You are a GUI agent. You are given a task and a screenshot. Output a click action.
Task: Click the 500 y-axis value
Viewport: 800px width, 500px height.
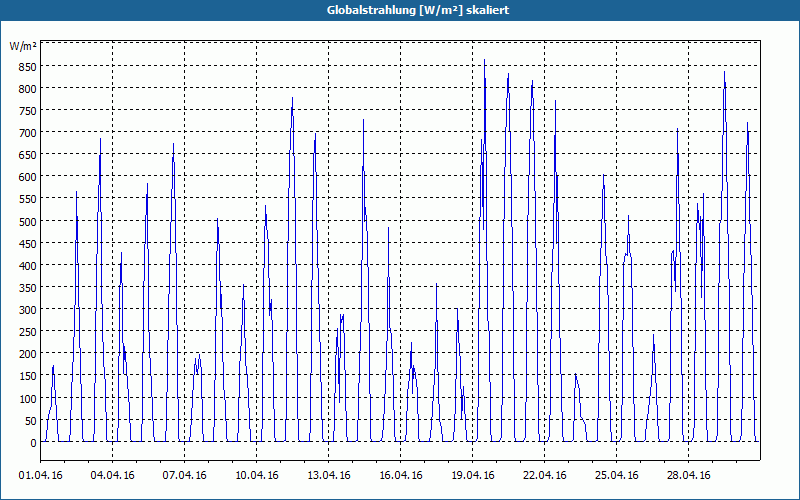pos(29,222)
